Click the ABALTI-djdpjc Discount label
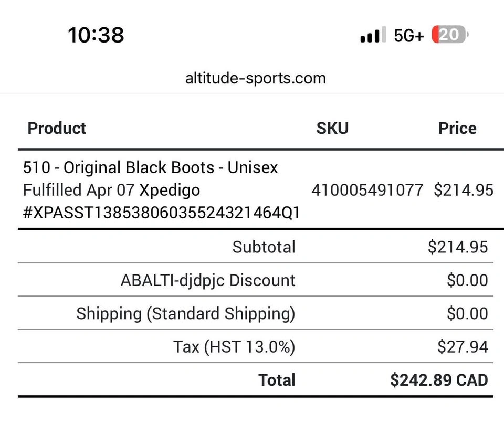Image resolution: width=504 pixels, height=444 pixels. pyautogui.click(x=208, y=280)
